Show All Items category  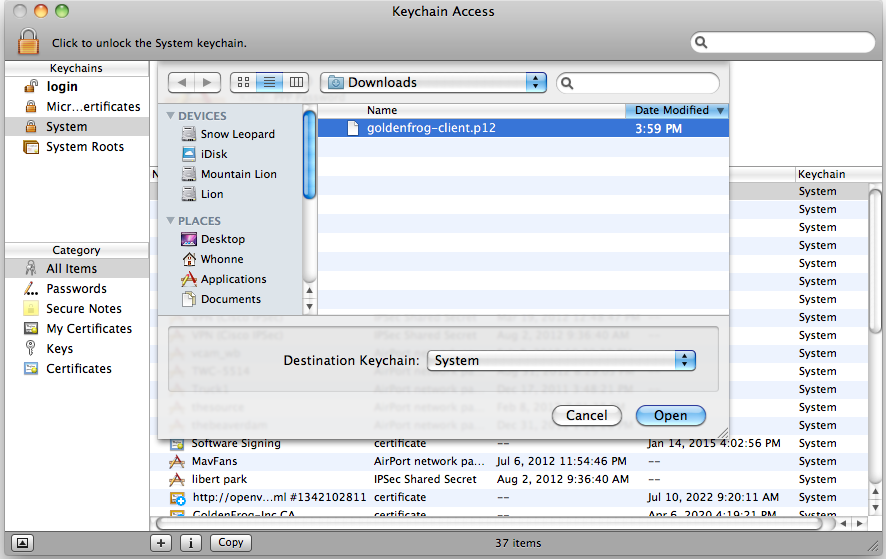click(77, 268)
